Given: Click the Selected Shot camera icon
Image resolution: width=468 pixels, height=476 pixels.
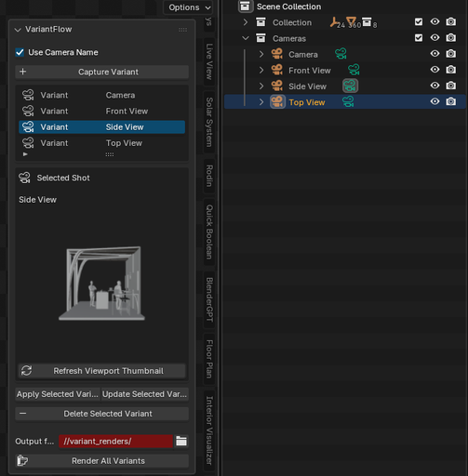Looking at the screenshot, I should tap(24, 178).
